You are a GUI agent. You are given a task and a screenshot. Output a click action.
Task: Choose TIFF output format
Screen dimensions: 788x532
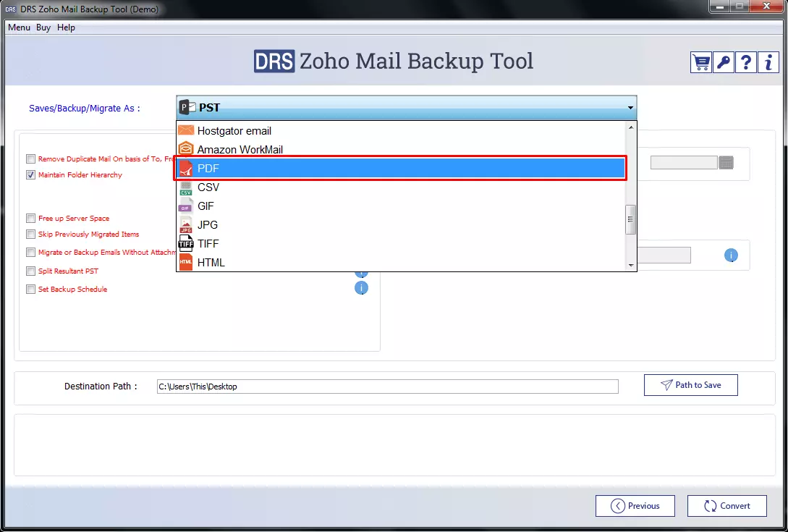click(400, 243)
